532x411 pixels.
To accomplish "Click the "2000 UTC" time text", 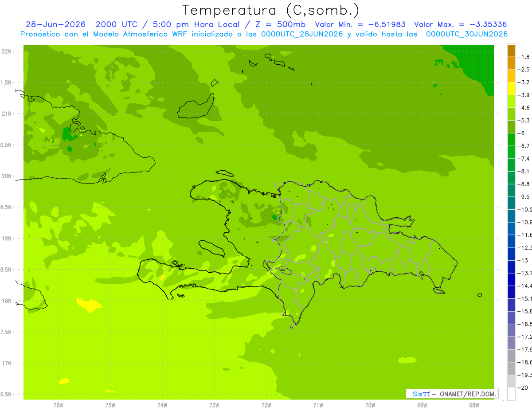I will pos(116,24).
